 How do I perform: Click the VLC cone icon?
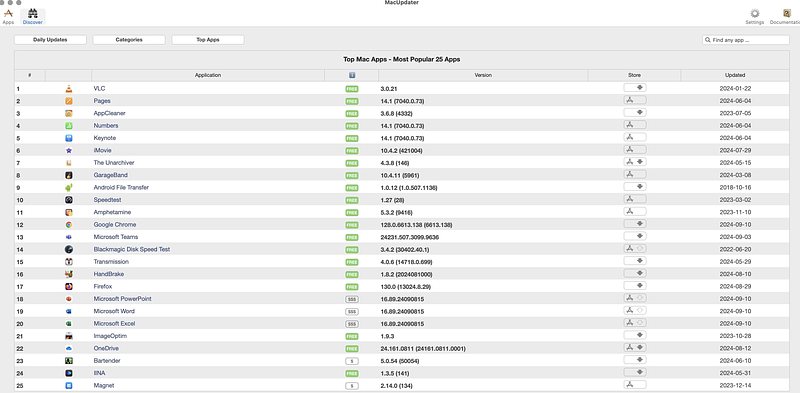[x=69, y=89]
